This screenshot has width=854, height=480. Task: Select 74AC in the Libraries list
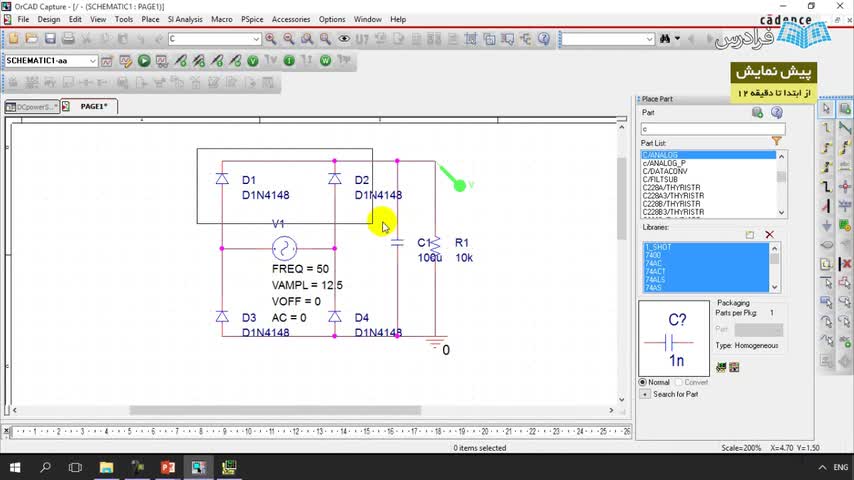654,263
